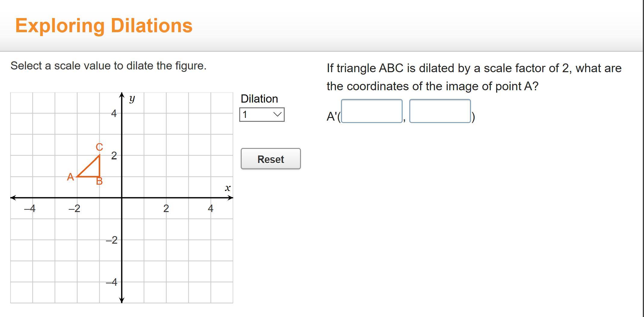The width and height of the screenshot is (644, 317).
Task: Click the y-axis label at top
Action: [x=132, y=99]
